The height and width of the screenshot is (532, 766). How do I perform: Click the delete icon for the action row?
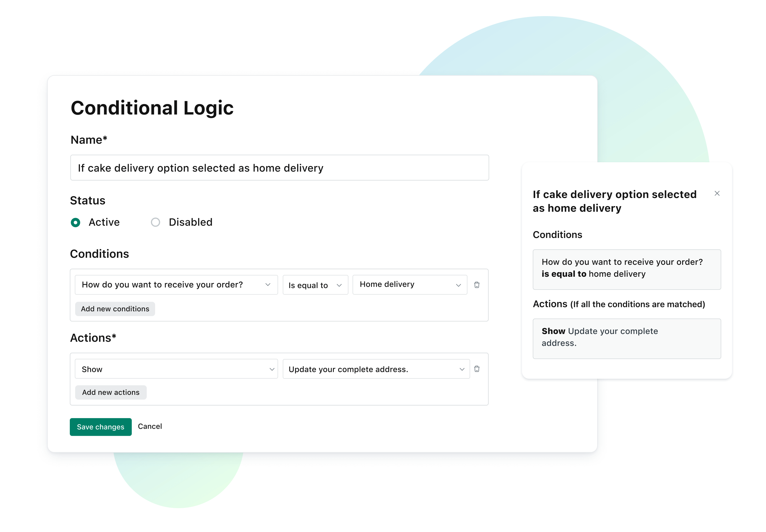(477, 369)
